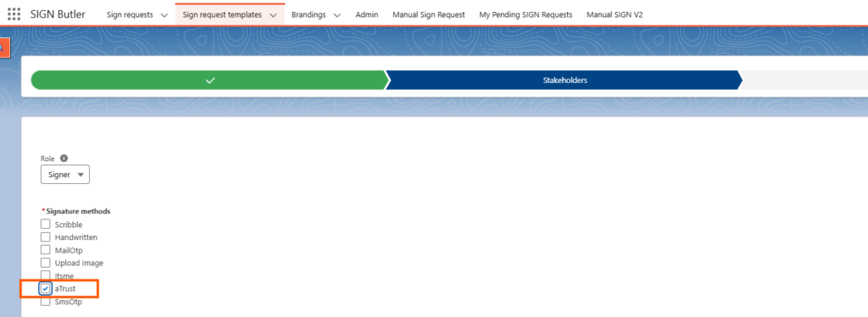The width and height of the screenshot is (868, 317).
Task: Select the Upload Image checkbox
Action: pyautogui.click(x=46, y=263)
